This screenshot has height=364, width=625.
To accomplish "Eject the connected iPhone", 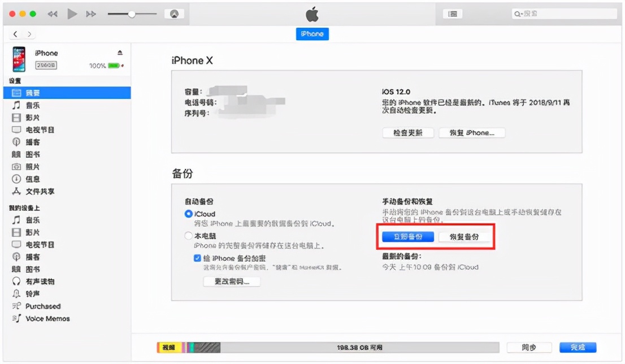I will pyautogui.click(x=119, y=53).
